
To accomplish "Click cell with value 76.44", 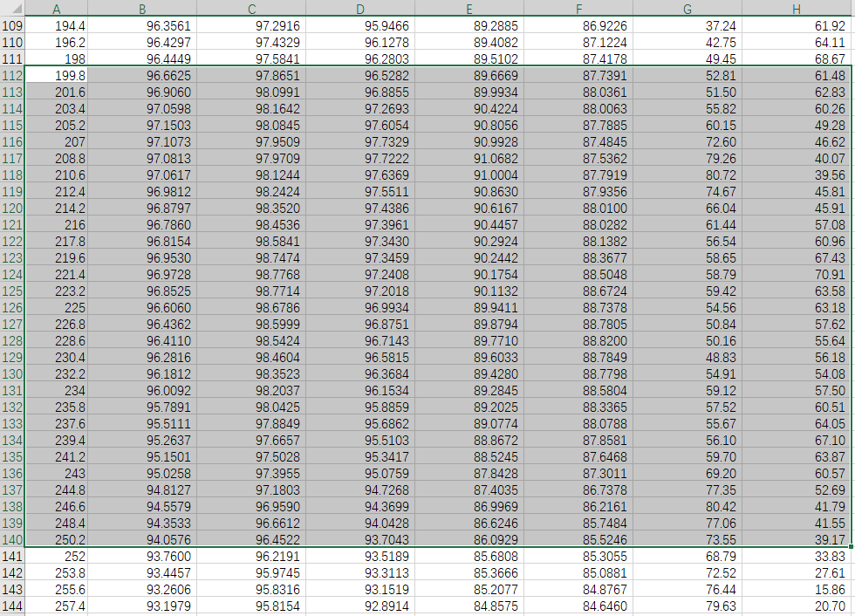I will 687,589.
